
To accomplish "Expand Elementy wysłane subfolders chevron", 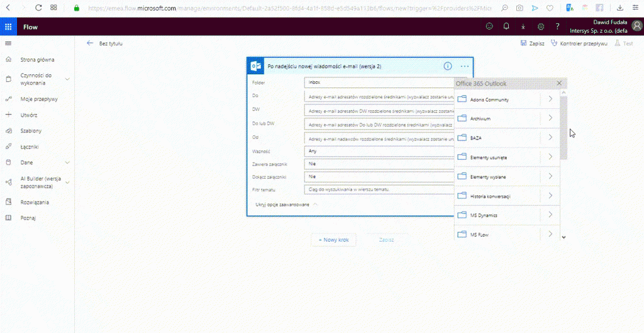I will click(x=550, y=176).
